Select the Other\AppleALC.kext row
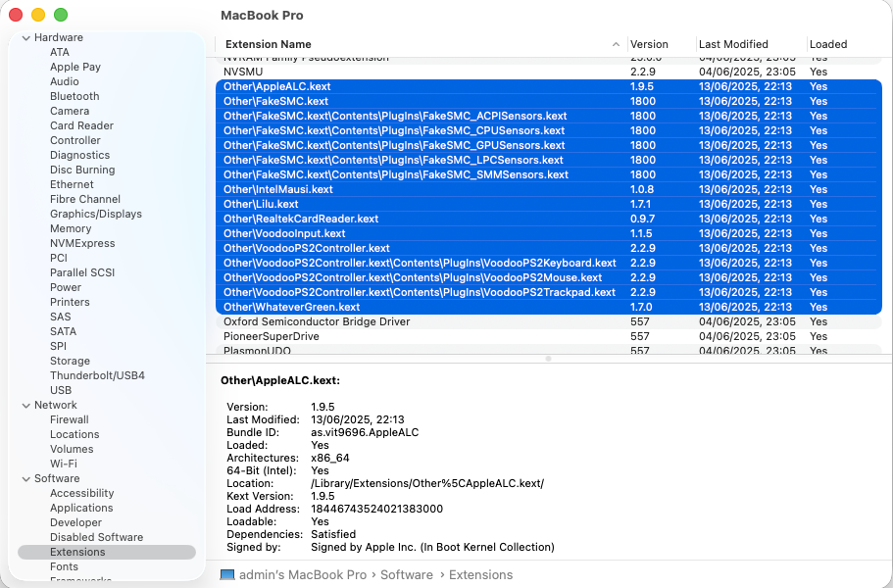 click(x=549, y=86)
